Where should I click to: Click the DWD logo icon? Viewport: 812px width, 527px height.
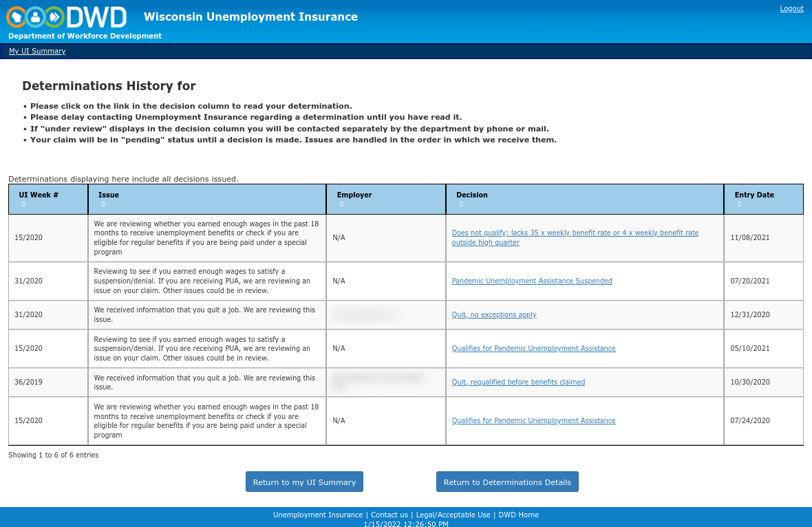(67, 17)
